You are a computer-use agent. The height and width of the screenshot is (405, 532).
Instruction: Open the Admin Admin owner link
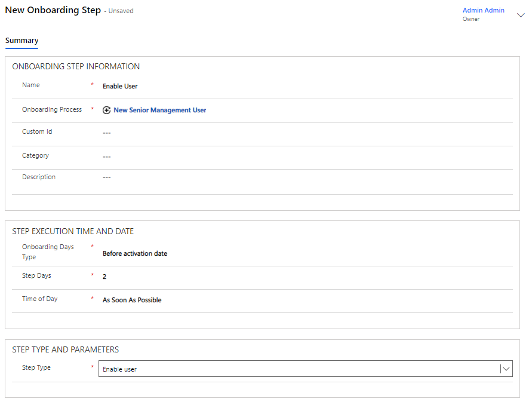(x=483, y=10)
